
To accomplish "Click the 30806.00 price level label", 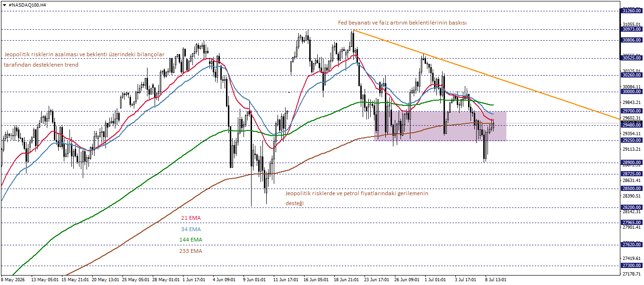I will click(x=632, y=40).
